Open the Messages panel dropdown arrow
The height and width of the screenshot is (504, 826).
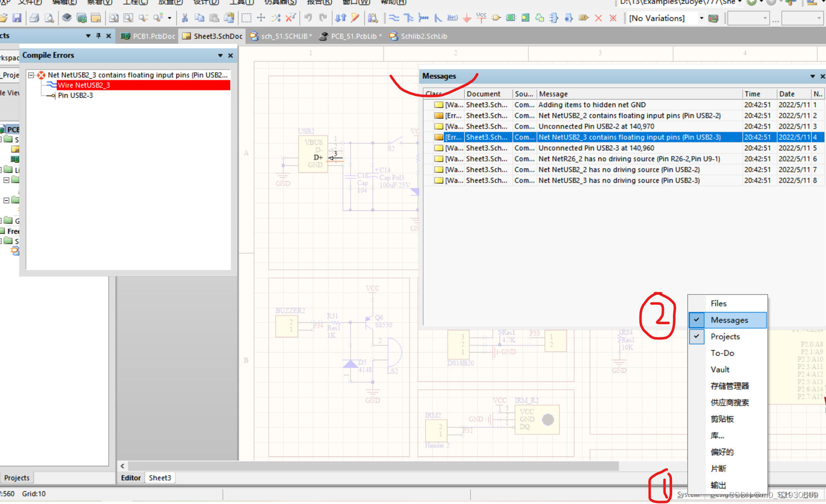[812, 76]
